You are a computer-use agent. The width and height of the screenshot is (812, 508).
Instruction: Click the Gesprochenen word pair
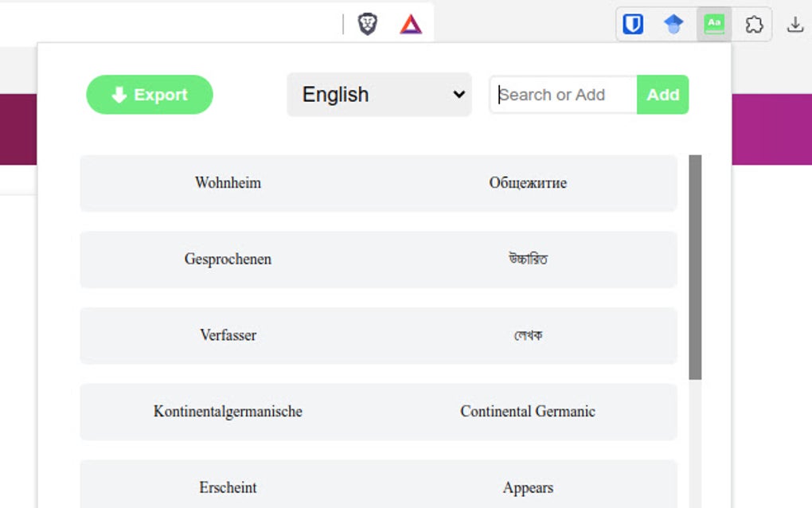[x=378, y=259]
